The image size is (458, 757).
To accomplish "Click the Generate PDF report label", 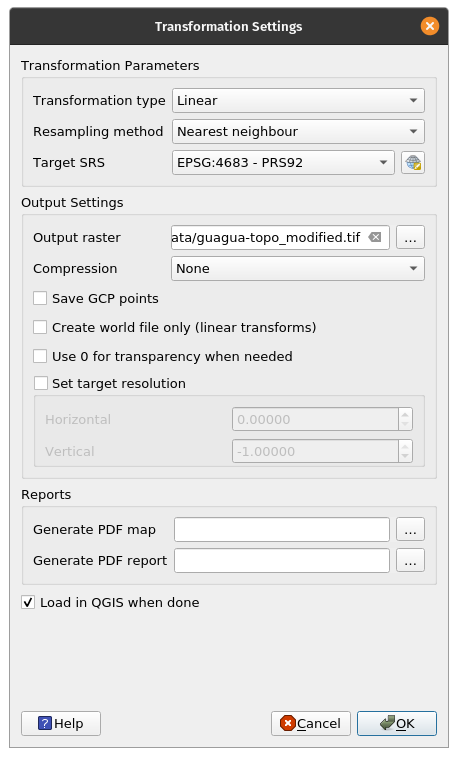I will (100, 561).
